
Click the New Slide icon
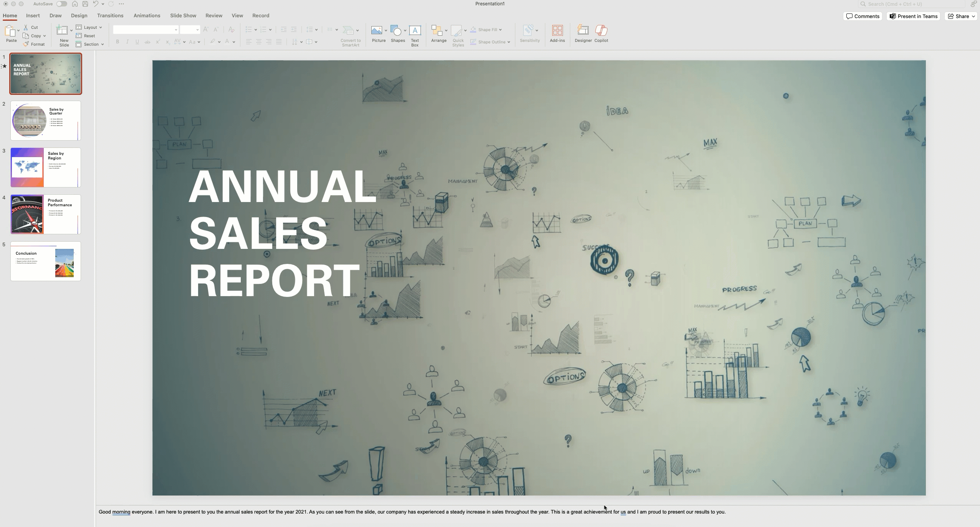[62, 30]
